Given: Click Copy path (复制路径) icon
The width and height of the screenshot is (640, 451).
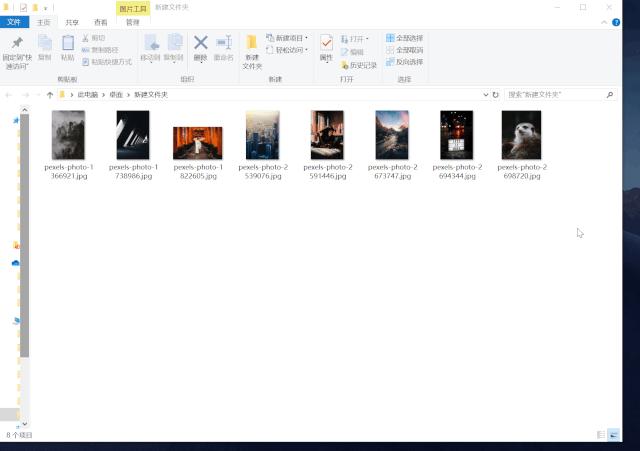Looking at the screenshot, I should pyautogui.click(x=85, y=50).
